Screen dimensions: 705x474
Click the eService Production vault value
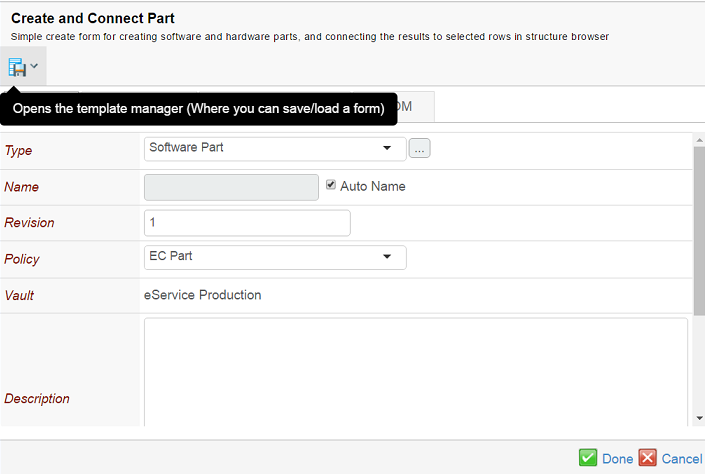pyautogui.click(x=205, y=295)
